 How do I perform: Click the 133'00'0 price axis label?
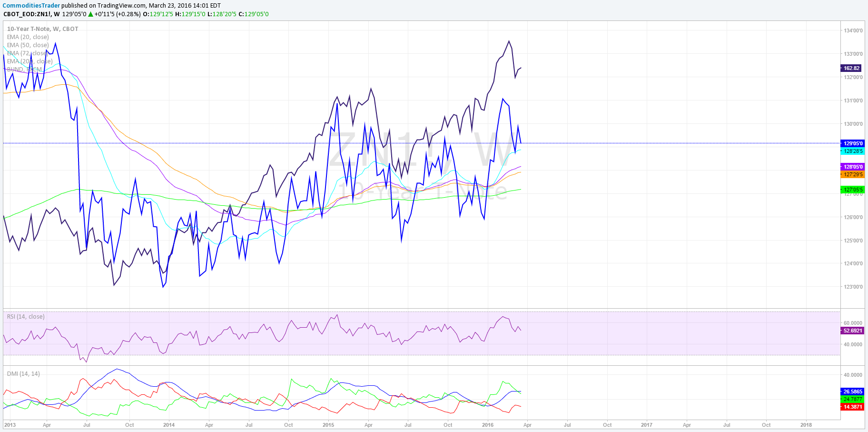pos(853,54)
